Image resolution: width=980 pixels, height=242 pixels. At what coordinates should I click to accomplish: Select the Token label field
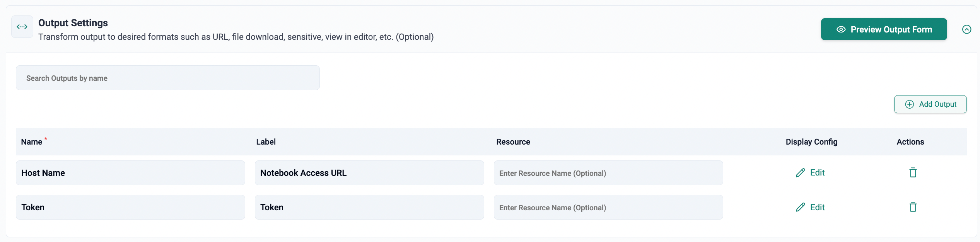point(369,208)
